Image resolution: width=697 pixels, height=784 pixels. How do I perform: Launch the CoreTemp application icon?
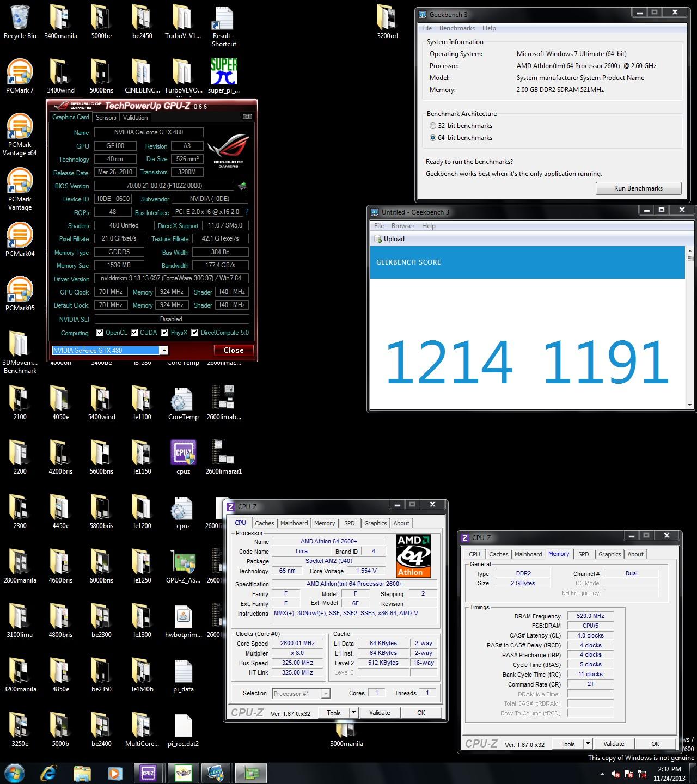183,403
